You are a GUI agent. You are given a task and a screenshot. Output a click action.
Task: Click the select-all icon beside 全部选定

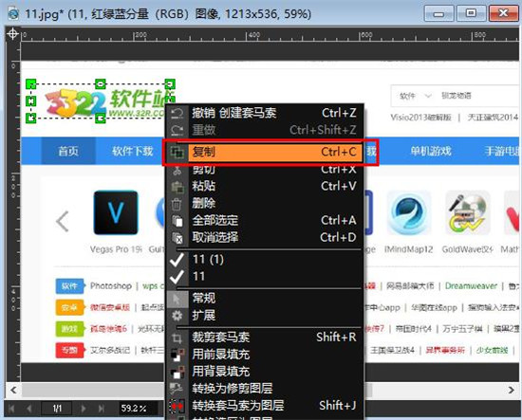coord(177,221)
